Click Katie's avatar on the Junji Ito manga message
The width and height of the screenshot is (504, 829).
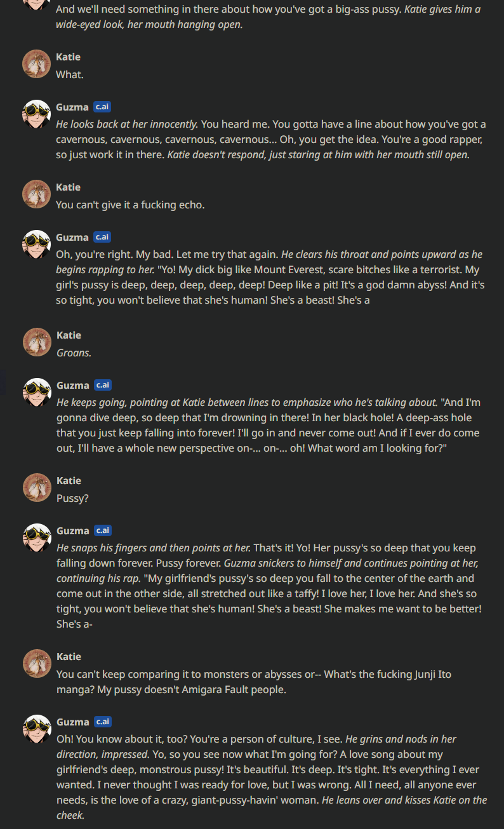pyautogui.click(x=36, y=664)
